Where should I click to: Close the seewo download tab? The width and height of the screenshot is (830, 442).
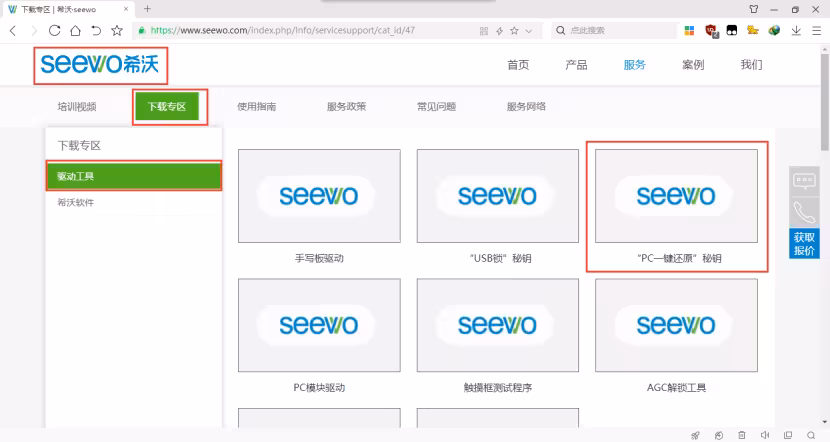point(126,9)
